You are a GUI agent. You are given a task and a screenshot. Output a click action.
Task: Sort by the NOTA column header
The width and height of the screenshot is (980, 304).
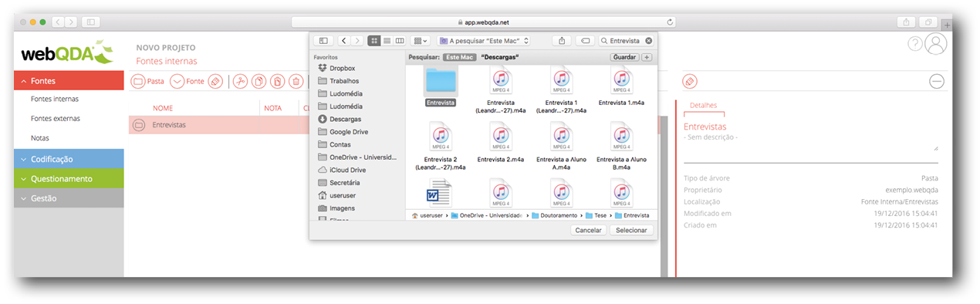pos(273,108)
